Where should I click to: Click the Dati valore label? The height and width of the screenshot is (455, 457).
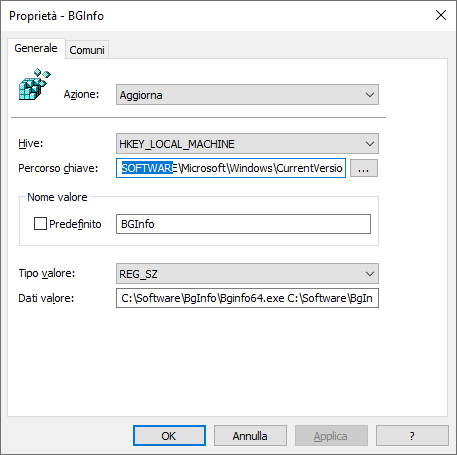pyautogui.click(x=46, y=298)
